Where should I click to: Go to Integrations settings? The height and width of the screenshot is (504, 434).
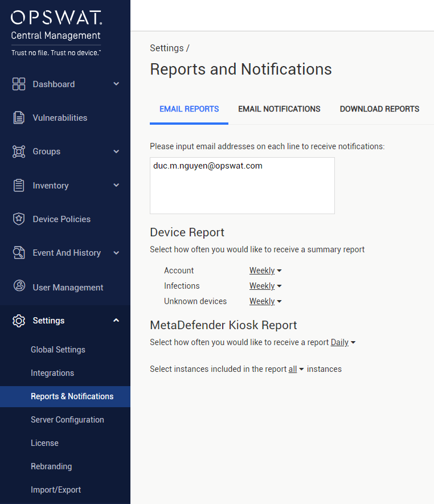[x=52, y=373]
